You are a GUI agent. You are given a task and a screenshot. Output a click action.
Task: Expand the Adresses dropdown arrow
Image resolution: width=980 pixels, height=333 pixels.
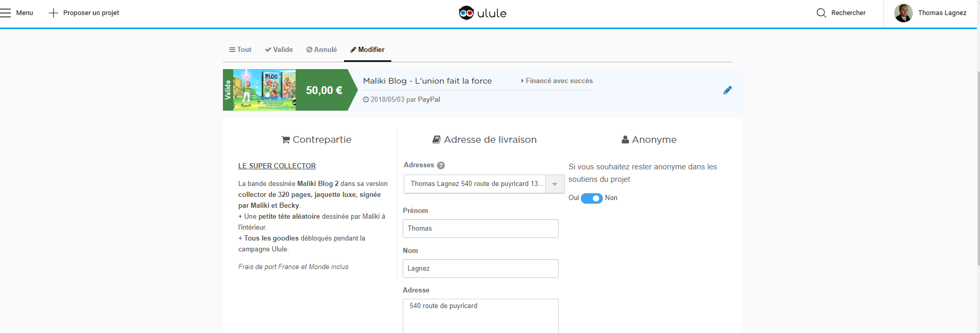[x=554, y=184]
